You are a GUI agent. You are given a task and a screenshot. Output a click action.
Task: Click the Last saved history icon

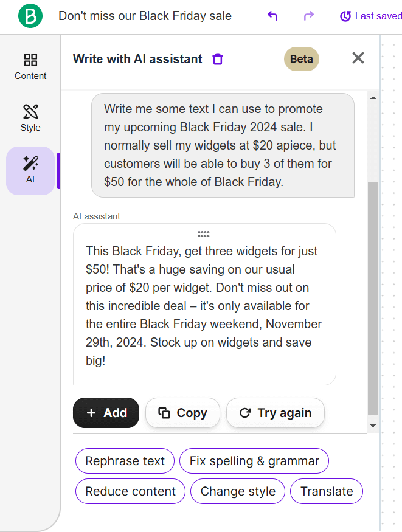345,16
